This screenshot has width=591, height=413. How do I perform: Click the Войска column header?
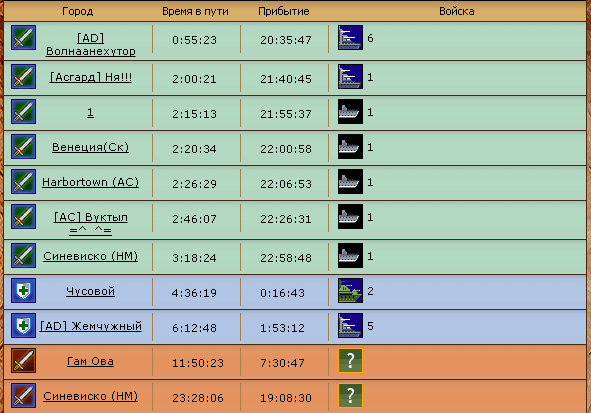tap(456, 11)
